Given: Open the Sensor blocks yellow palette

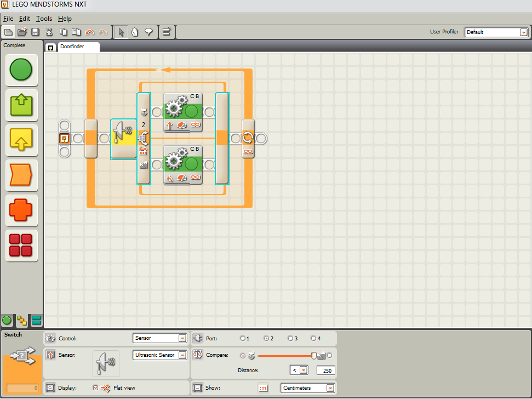Looking at the screenshot, I should [x=21, y=140].
